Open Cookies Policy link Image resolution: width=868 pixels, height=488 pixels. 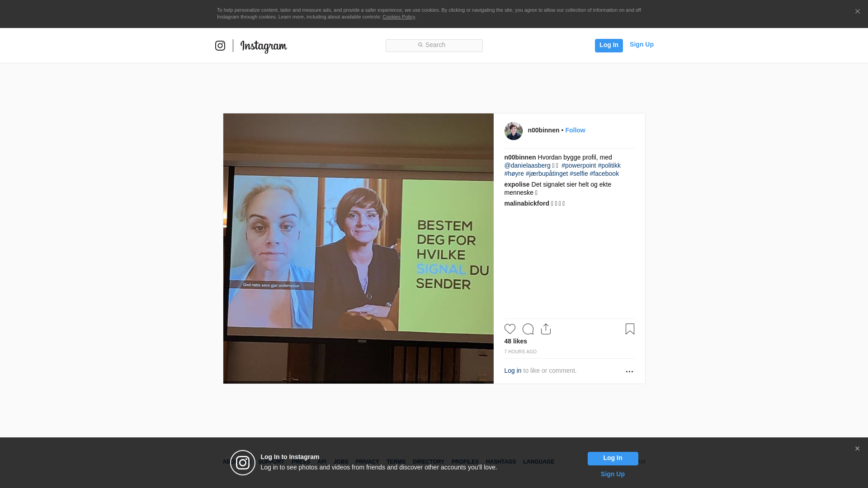pyautogui.click(x=398, y=17)
